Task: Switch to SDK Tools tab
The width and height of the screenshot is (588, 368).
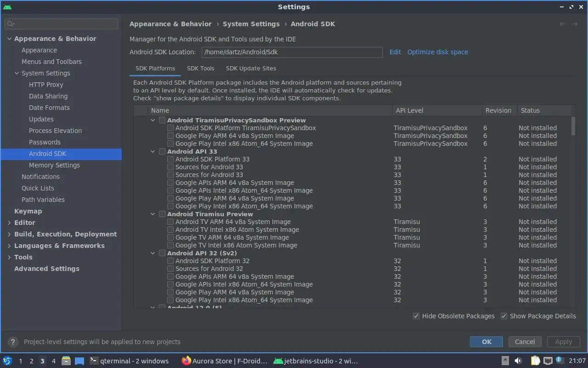Action: pos(201,69)
